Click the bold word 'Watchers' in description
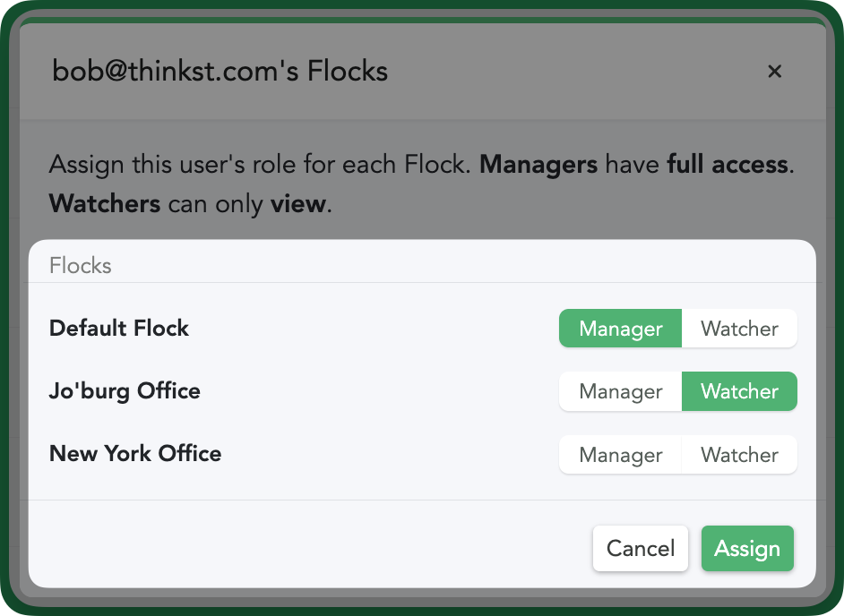The width and height of the screenshot is (844, 616). [x=105, y=204]
